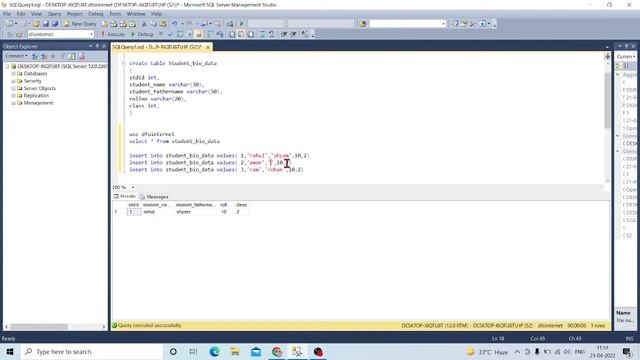Image resolution: width=640 pixels, height=360 pixels.
Task: Cut the selection with the scissors icon
Action: pyautogui.click(x=144, y=24)
